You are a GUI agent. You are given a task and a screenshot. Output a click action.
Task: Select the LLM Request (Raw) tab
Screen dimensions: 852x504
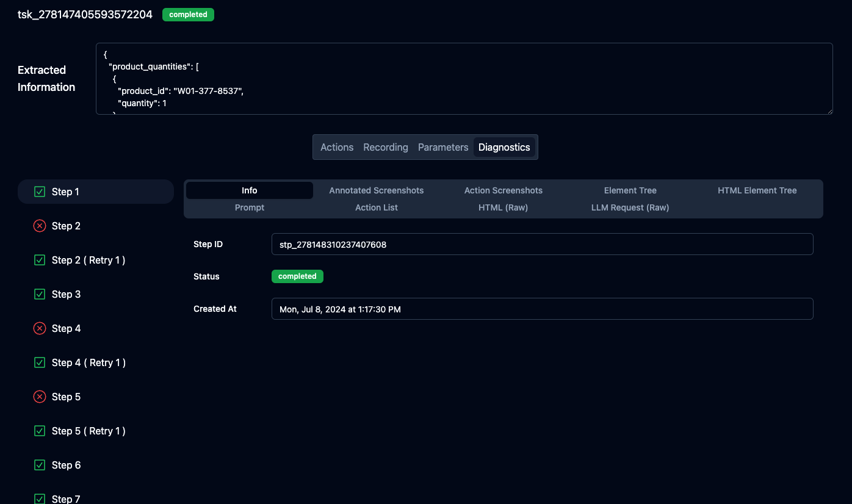[630, 207]
